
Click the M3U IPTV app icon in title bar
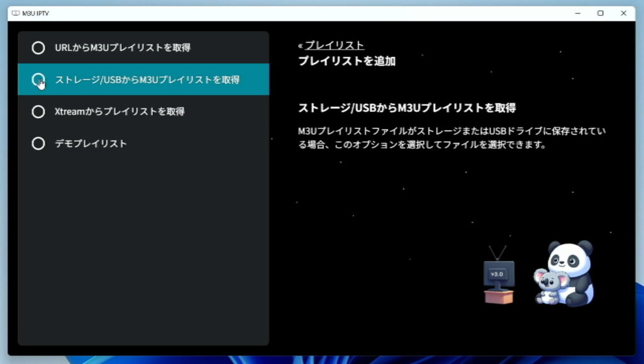tap(16, 13)
